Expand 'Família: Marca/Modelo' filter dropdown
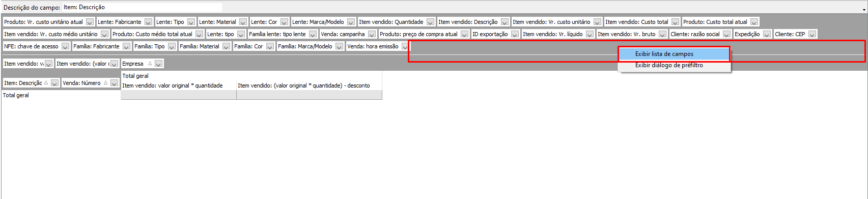Viewport: 868px width, 199px height. 339,46
